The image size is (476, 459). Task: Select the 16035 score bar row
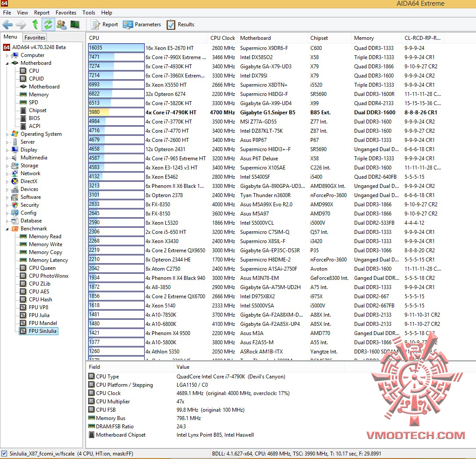point(116,48)
